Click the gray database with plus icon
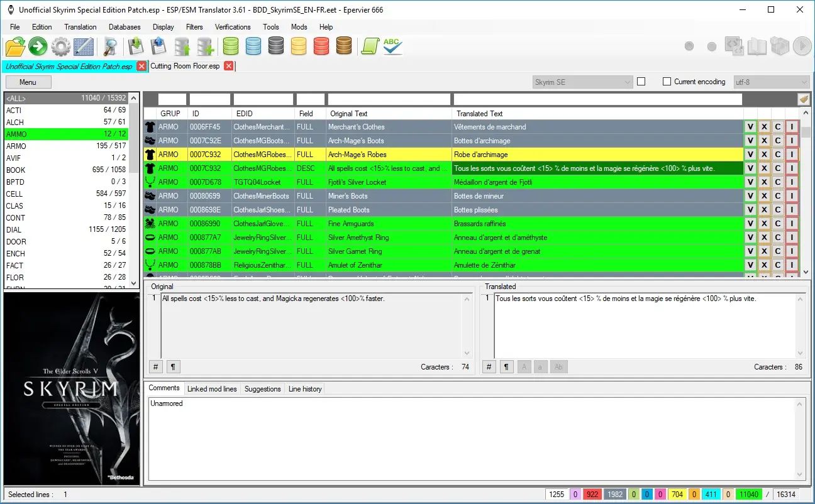Viewport: 815px width, 504px height. 205,47
